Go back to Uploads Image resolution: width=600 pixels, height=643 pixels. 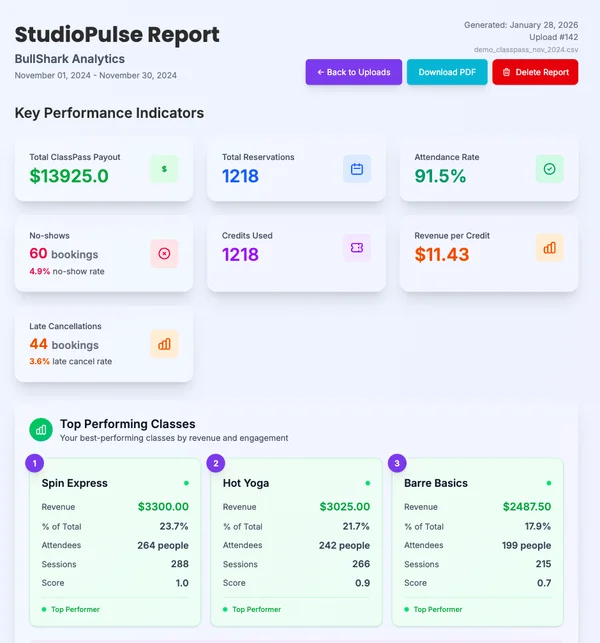(x=354, y=72)
